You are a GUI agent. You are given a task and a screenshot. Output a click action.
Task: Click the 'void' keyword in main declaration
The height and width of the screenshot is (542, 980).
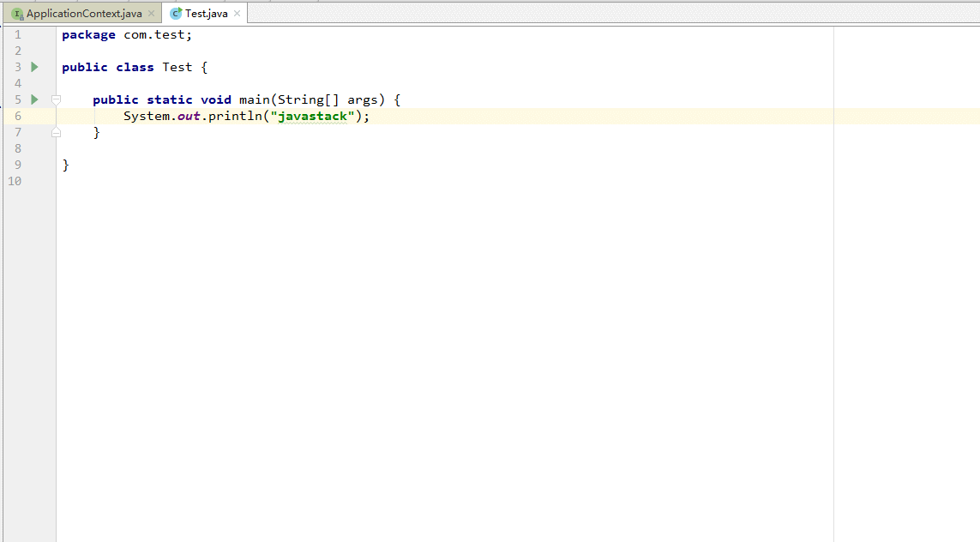coord(215,99)
